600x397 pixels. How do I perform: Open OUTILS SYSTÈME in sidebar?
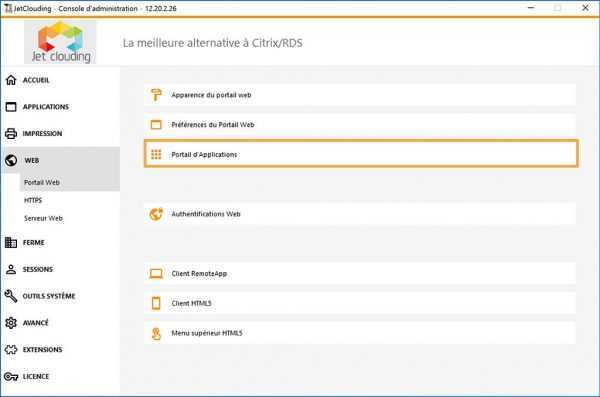[49, 296]
